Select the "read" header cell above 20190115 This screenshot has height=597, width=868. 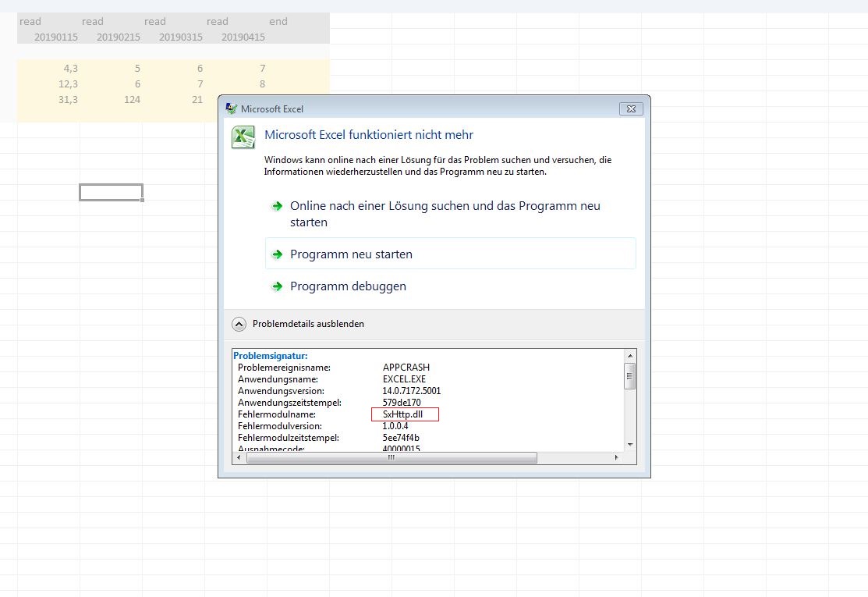coord(48,21)
